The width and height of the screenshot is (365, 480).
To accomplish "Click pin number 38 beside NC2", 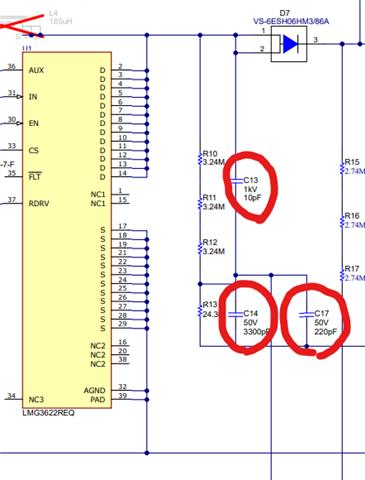I will point(123,359).
